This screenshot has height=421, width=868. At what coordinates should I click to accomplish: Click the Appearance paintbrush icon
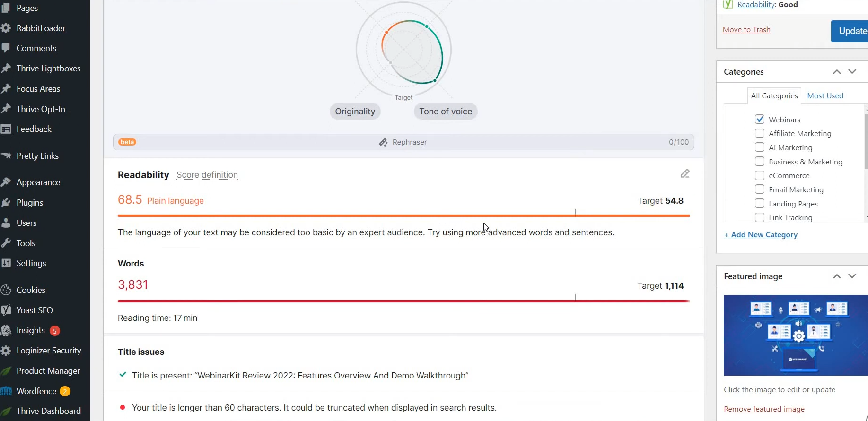tap(6, 182)
